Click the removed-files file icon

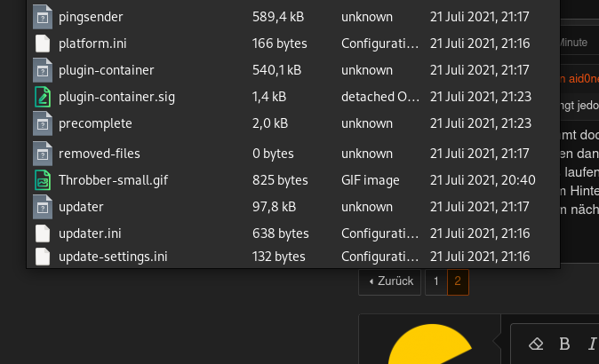(x=43, y=154)
